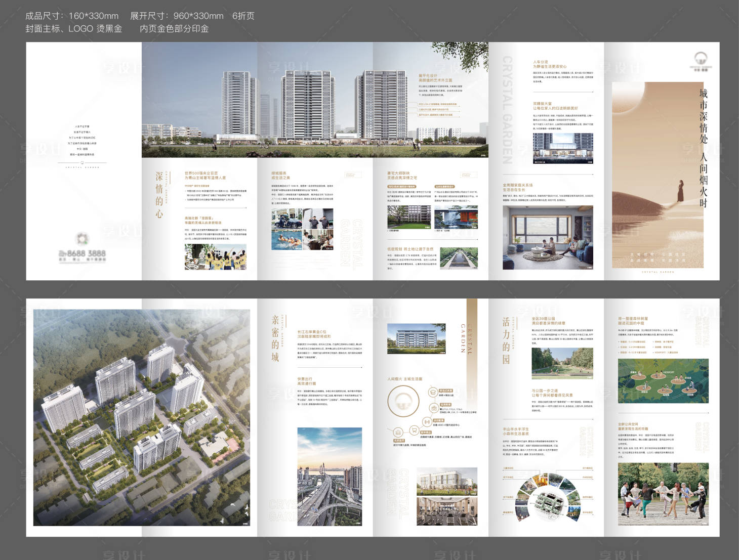Click the vertical gold heading '亲密的城'
This screenshot has height=560, width=739.
275,338
